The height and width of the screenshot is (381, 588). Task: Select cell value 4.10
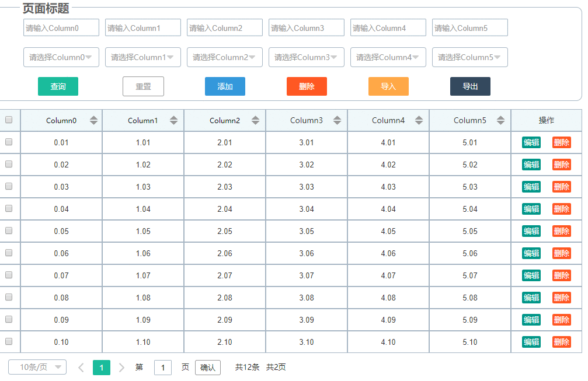[388, 342]
